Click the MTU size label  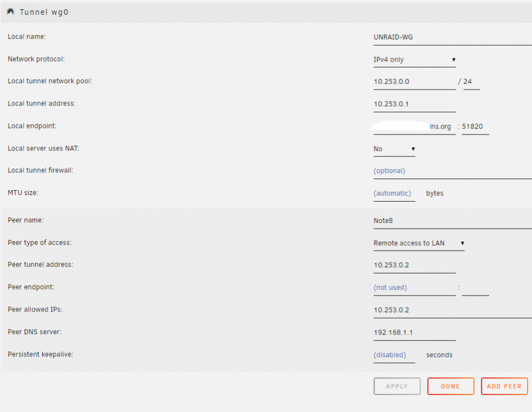point(23,193)
